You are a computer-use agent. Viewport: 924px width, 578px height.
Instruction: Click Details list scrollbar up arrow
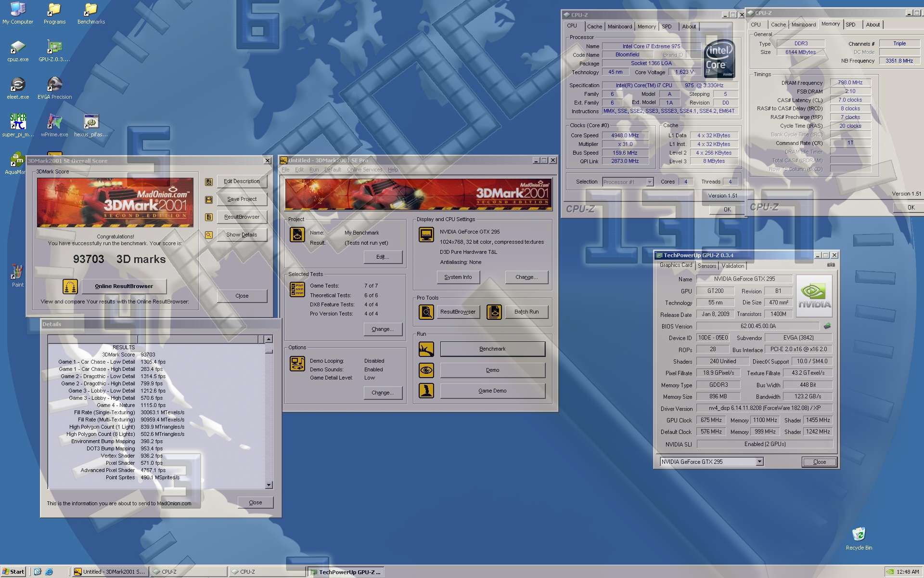269,339
